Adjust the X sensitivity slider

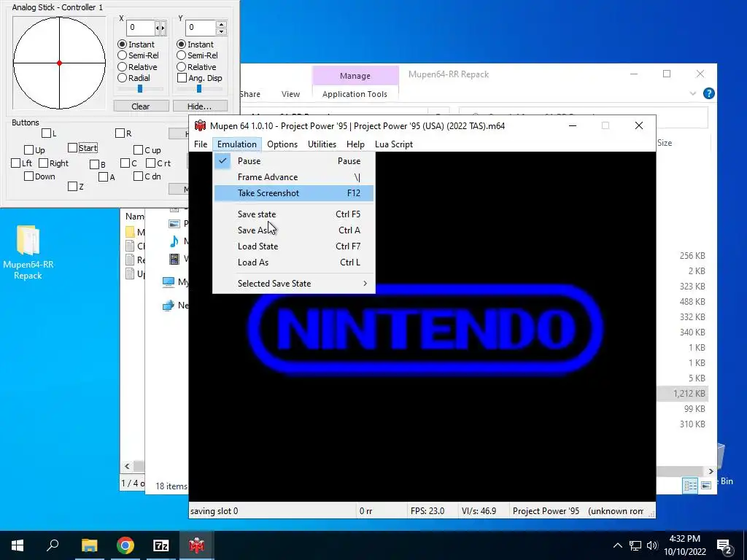pyautogui.click(x=140, y=88)
